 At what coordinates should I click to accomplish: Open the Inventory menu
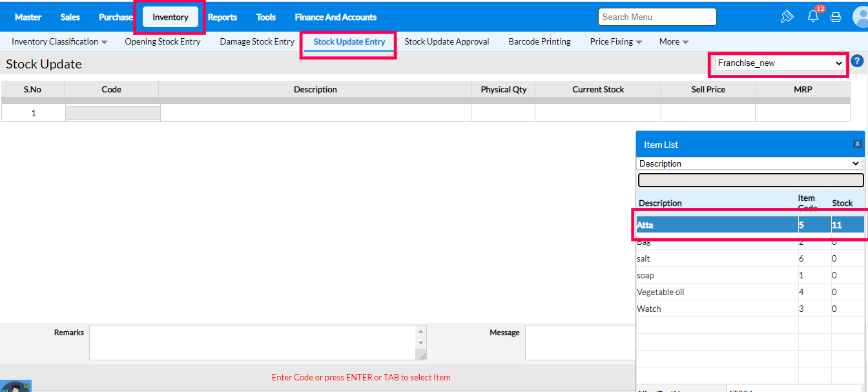170,17
